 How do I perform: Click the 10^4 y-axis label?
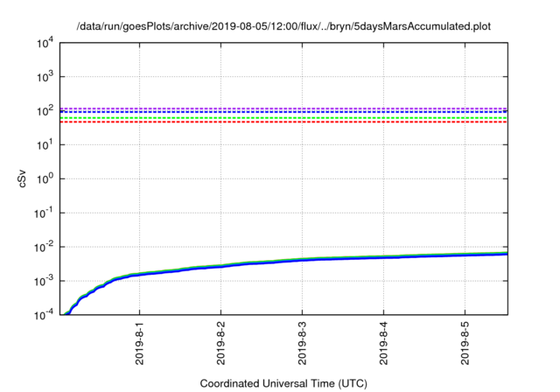(45, 44)
